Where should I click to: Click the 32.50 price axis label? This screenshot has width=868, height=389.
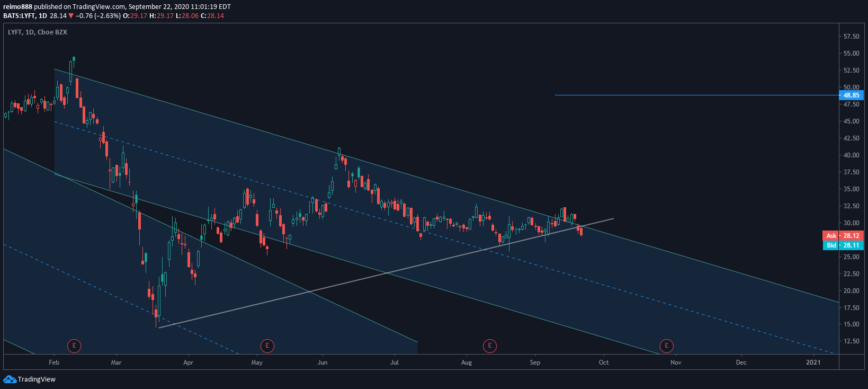coord(852,206)
